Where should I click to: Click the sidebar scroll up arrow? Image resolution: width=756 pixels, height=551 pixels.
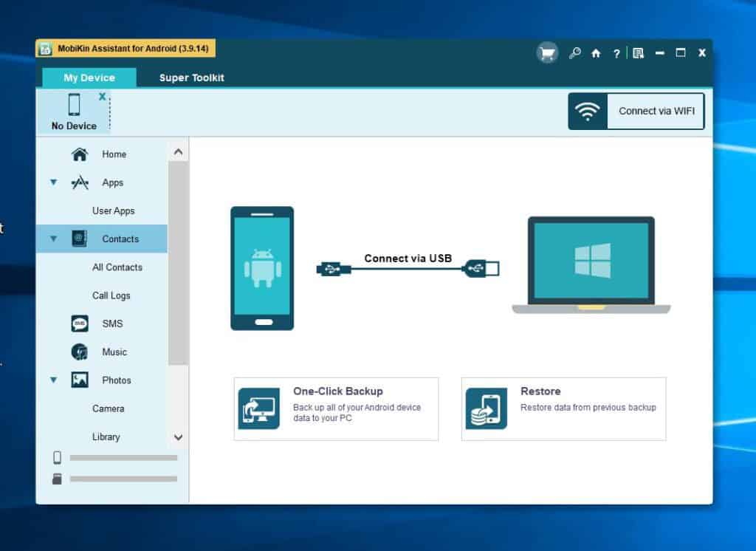[178, 152]
